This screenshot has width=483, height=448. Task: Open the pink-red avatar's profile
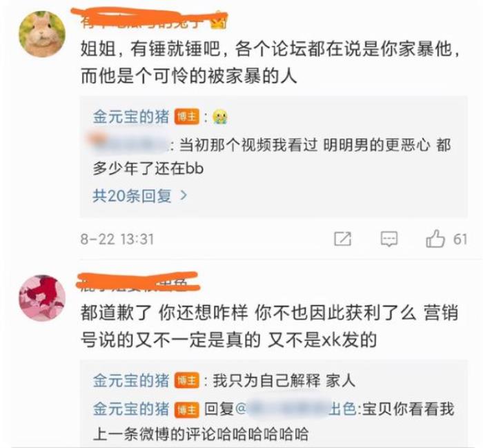(42, 298)
